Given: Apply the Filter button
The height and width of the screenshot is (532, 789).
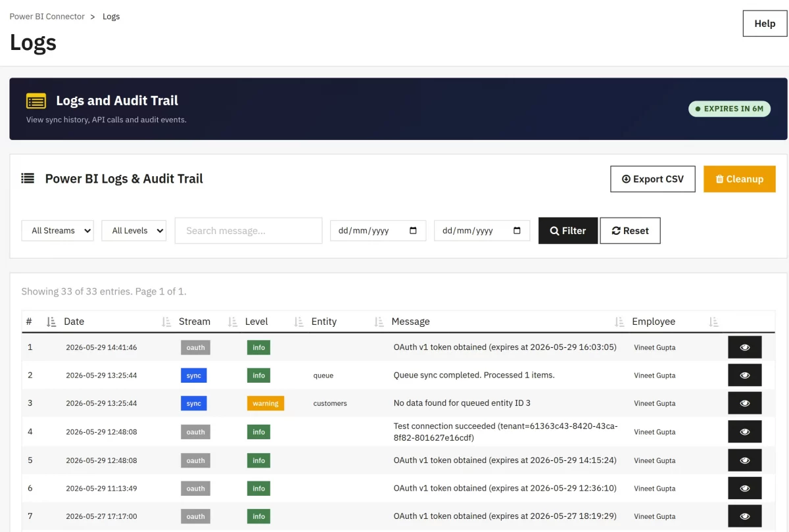Looking at the screenshot, I should coord(568,231).
